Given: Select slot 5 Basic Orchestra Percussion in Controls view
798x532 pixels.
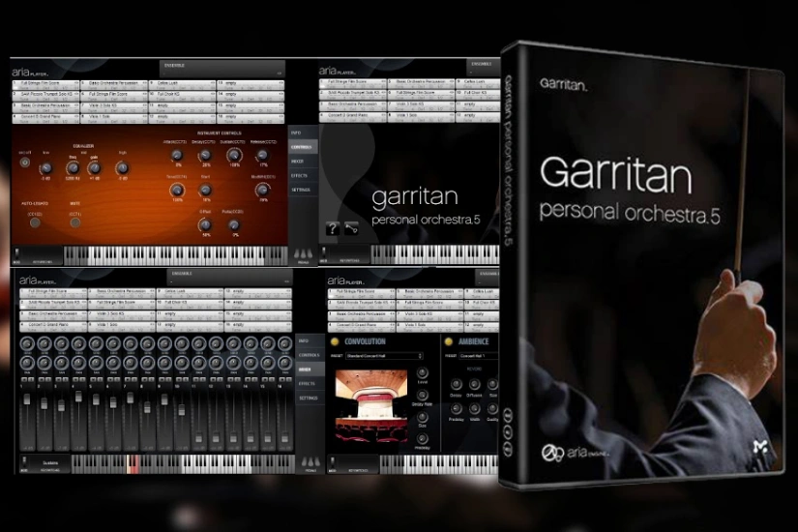Looking at the screenshot, I should (x=114, y=84).
